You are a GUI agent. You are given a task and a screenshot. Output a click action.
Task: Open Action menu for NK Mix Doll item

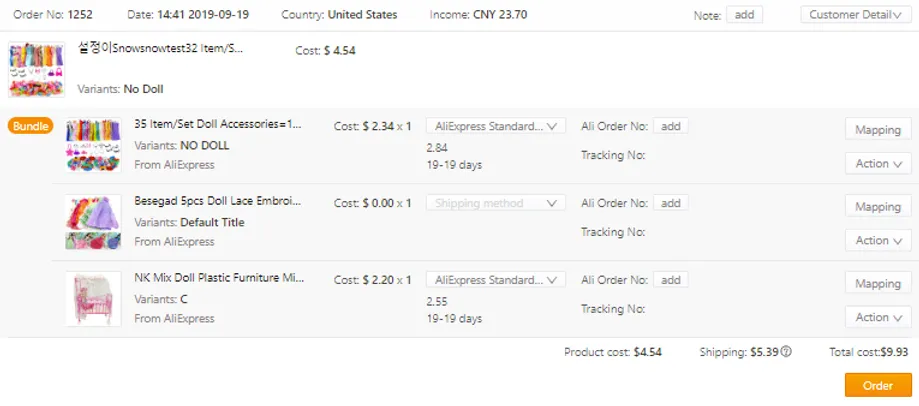coord(878,317)
